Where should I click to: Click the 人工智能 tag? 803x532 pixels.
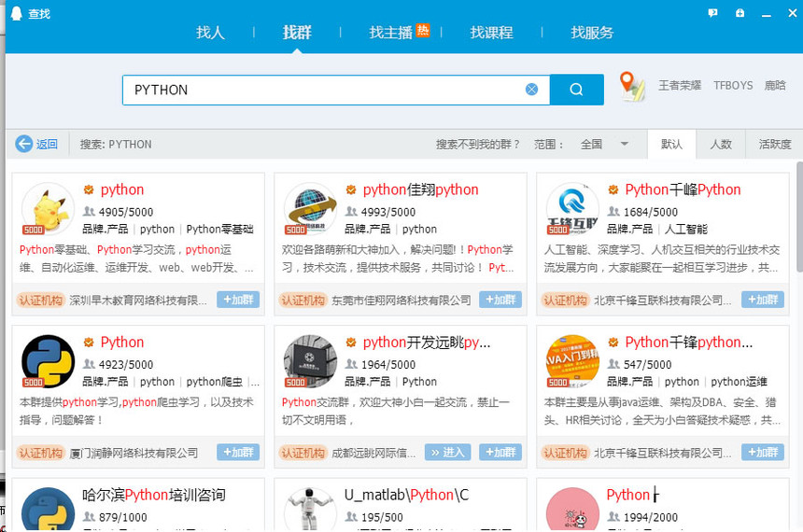[685, 229]
